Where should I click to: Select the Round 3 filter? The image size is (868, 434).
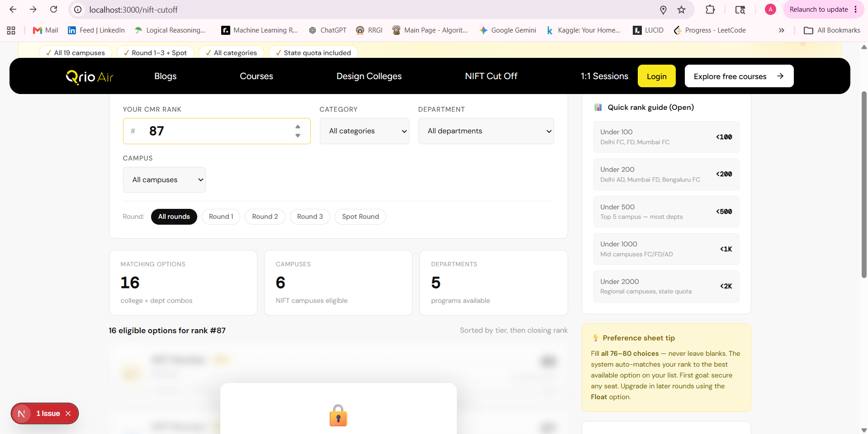tap(310, 217)
